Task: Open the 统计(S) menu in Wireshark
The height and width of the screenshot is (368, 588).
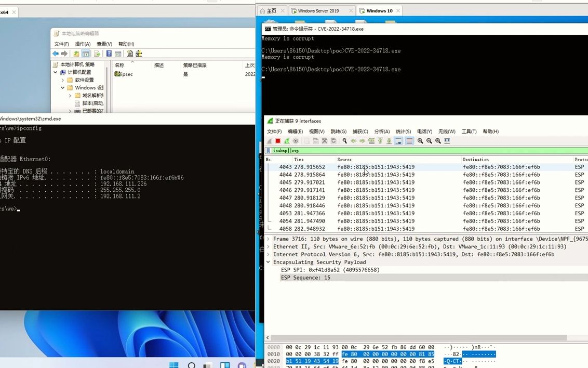Action: [x=403, y=132]
